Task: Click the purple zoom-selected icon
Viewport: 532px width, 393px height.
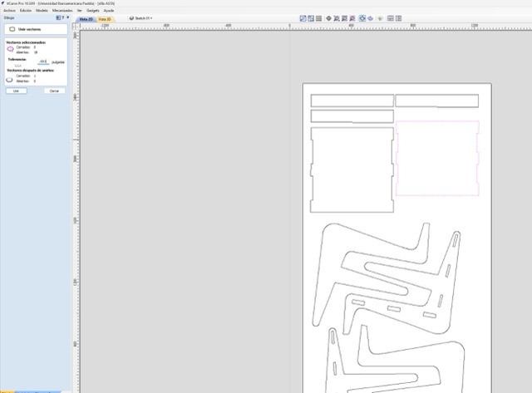Action: [352, 18]
